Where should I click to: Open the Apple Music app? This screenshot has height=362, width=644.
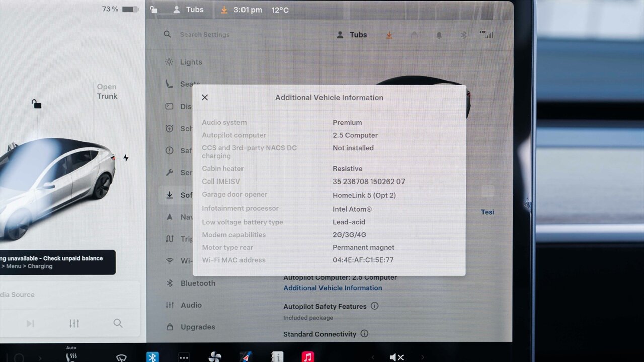pos(308,357)
